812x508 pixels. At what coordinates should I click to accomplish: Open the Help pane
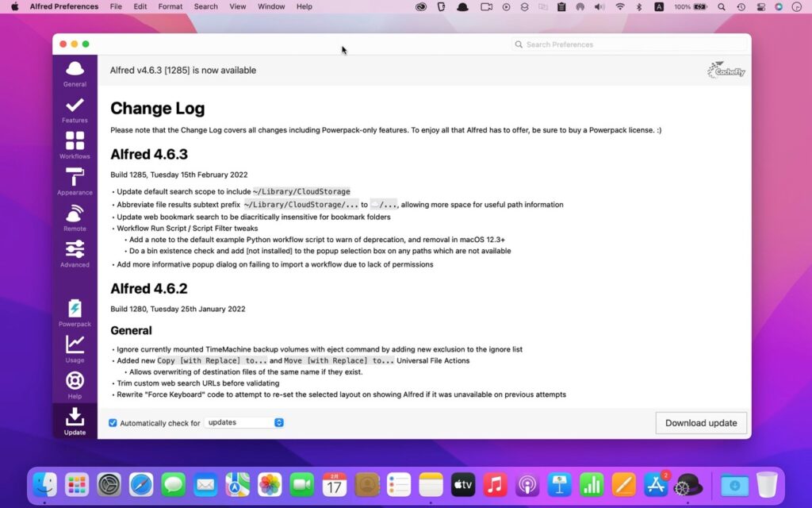click(x=75, y=385)
